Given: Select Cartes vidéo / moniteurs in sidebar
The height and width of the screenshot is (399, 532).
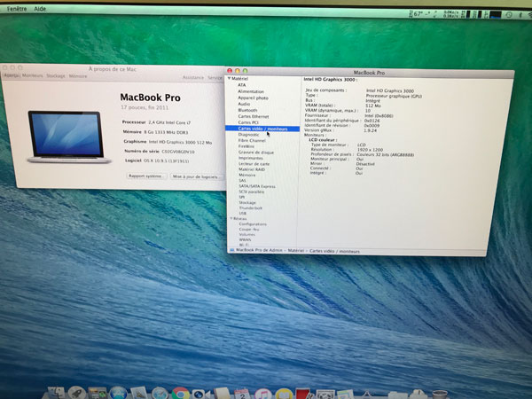Looking at the screenshot, I should (262, 129).
